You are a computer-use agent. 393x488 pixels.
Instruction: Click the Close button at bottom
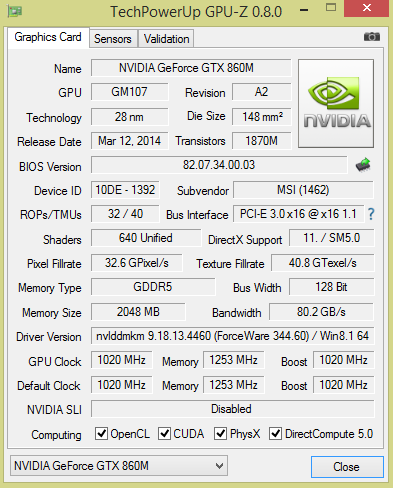click(347, 467)
